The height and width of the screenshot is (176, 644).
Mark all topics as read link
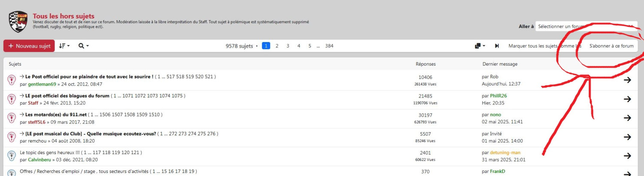click(x=545, y=46)
